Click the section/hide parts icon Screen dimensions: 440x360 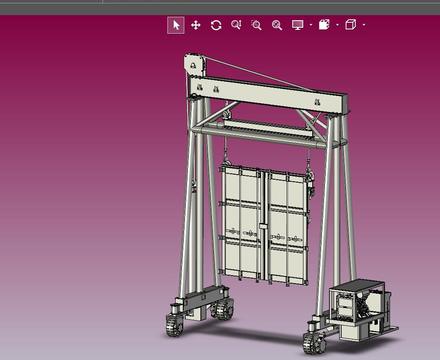point(324,25)
